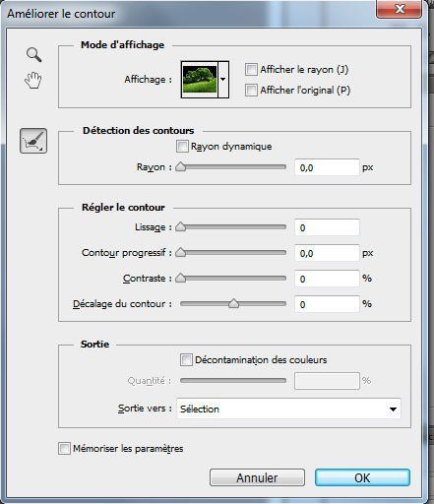Open the Sortie vers dropdown

coord(288,409)
